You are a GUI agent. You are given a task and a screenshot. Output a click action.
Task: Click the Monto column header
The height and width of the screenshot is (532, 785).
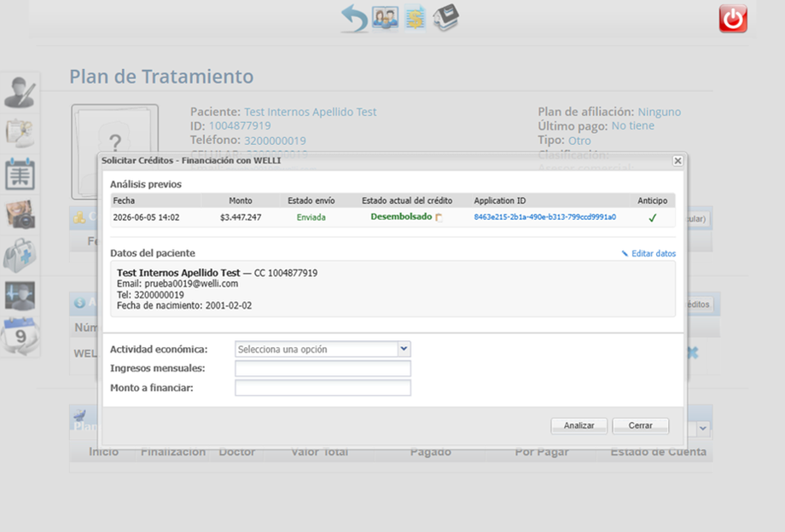(x=241, y=200)
